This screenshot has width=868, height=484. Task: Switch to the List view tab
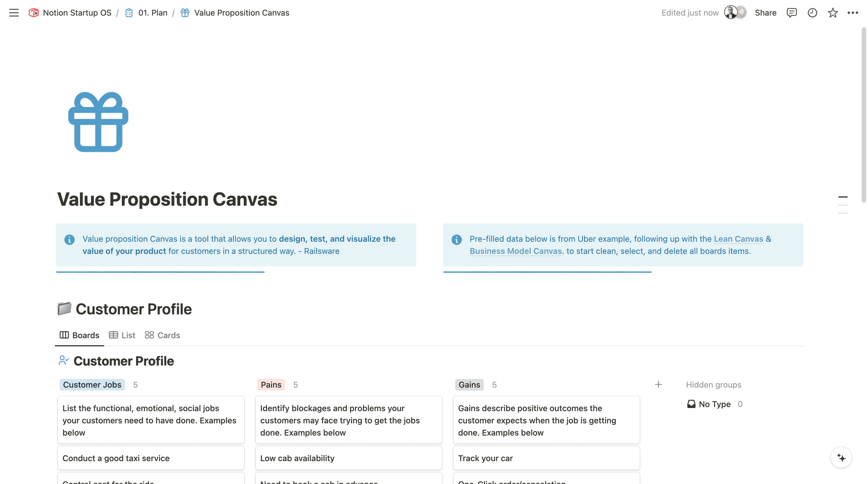click(122, 335)
